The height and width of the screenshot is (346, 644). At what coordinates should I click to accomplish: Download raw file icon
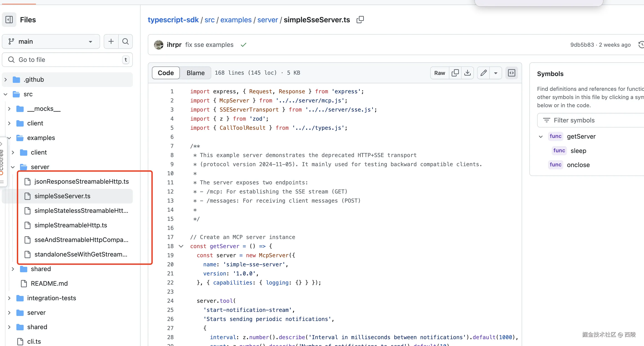click(467, 73)
